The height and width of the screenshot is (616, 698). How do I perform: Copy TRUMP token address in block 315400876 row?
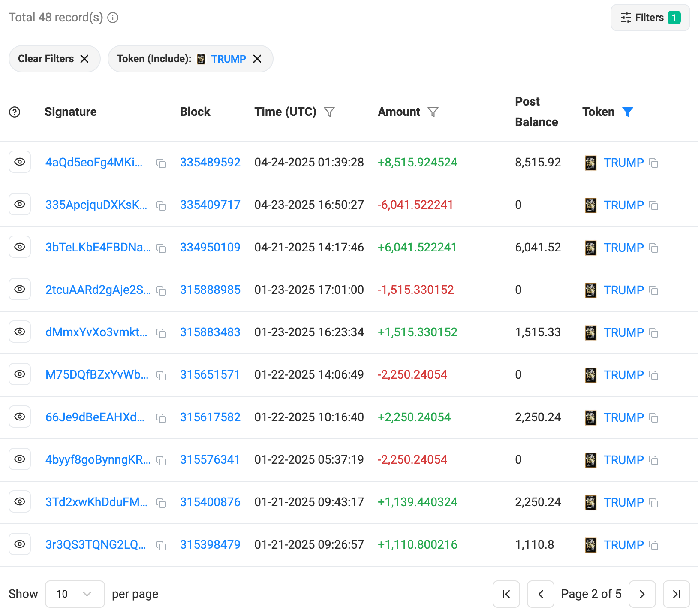point(653,503)
